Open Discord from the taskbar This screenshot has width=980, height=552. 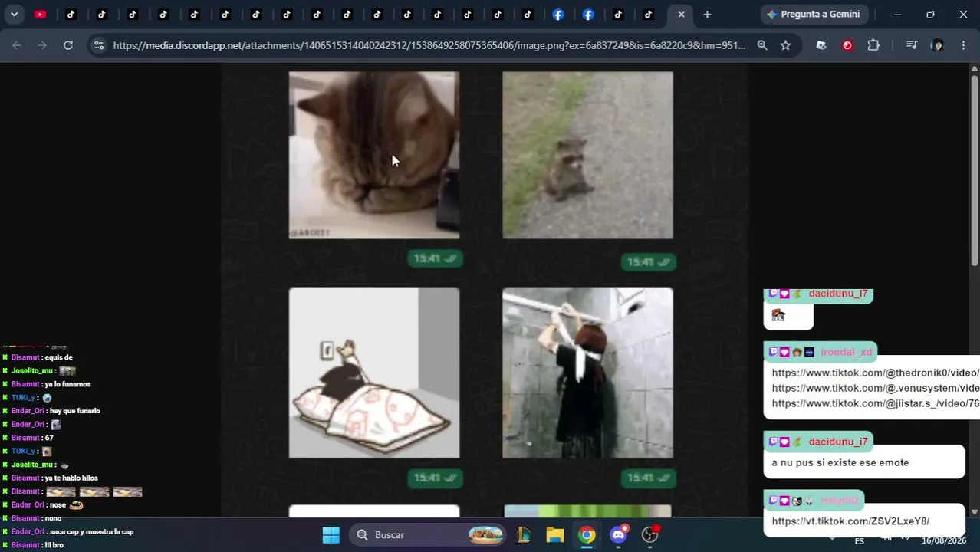click(x=619, y=534)
